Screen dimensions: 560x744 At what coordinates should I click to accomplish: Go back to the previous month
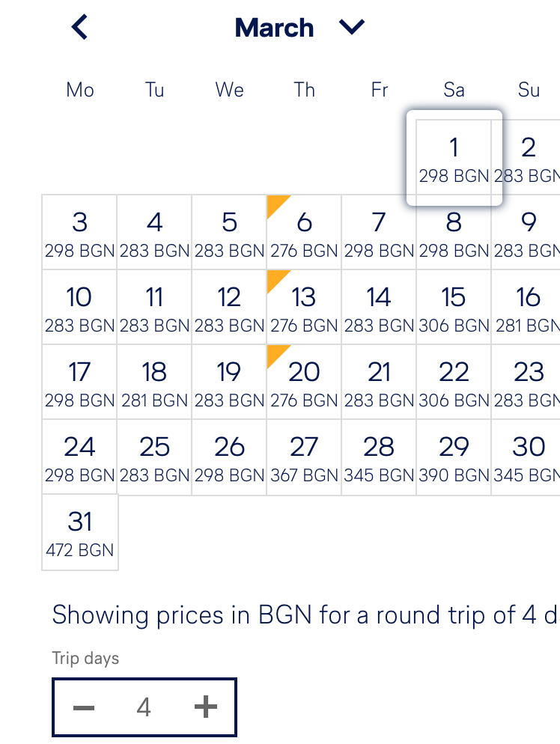tap(79, 28)
